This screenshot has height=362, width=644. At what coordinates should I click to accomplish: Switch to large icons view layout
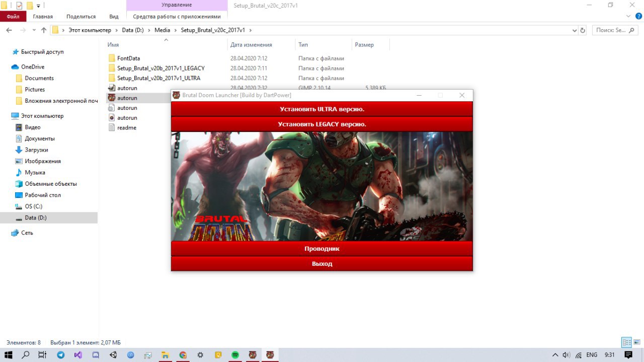coord(637,342)
